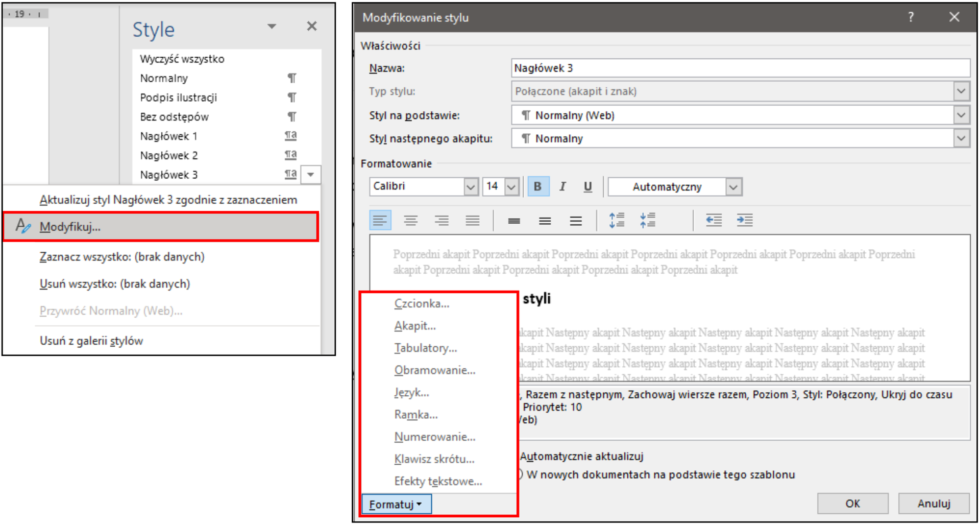Select Aktualizuj styl Nagłówek 3 zgodnie z zaznaczeniem
This screenshot has width=980, height=525.
pos(168,200)
